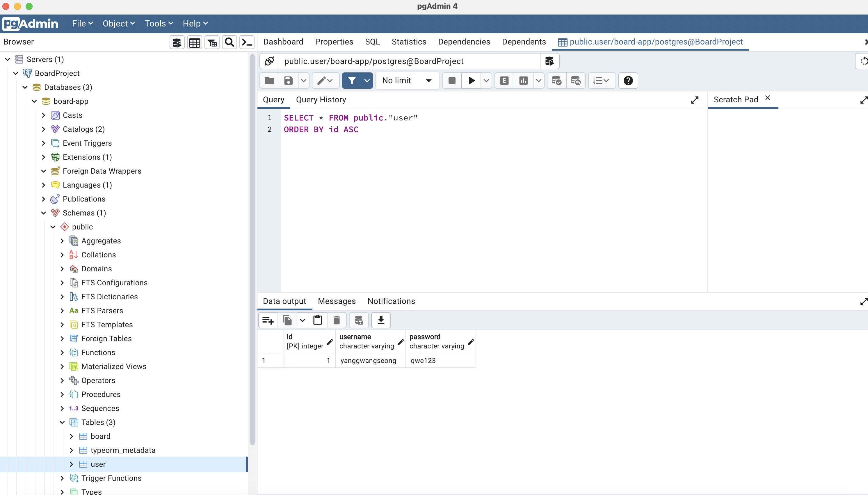Collapse the Schemas tree node
This screenshot has width=868, height=495.
[x=44, y=213]
